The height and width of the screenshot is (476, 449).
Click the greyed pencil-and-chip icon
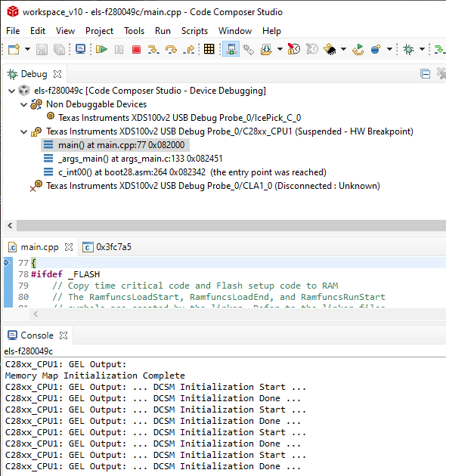249,49
